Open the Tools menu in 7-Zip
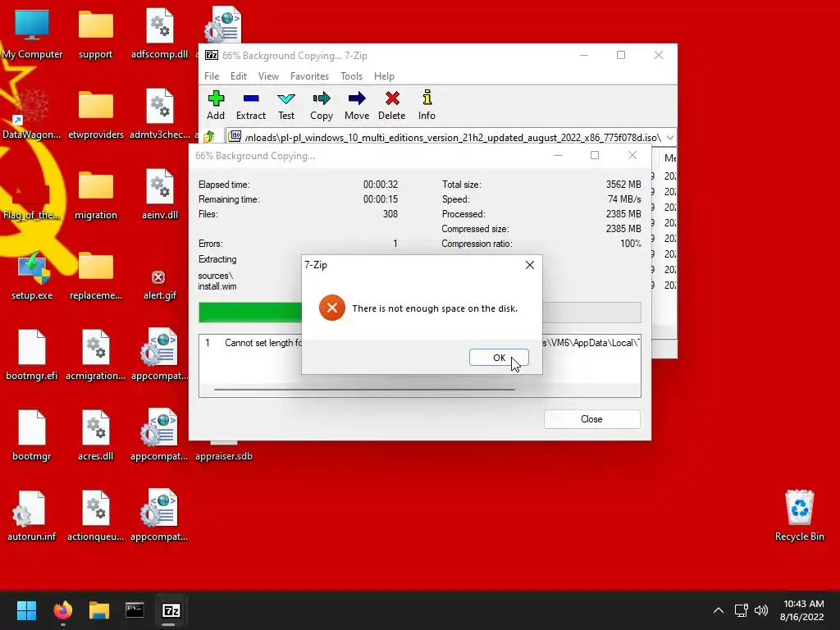The height and width of the screenshot is (630, 840). tap(351, 76)
